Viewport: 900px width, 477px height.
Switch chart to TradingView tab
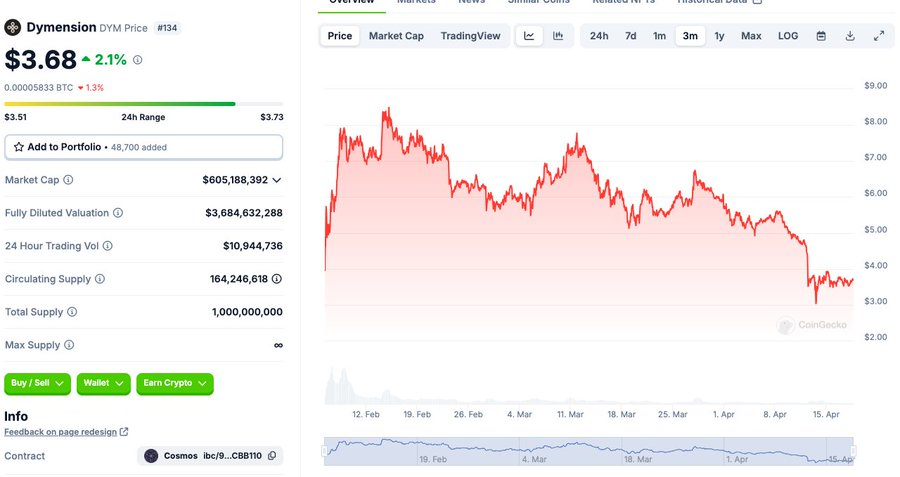(471, 36)
